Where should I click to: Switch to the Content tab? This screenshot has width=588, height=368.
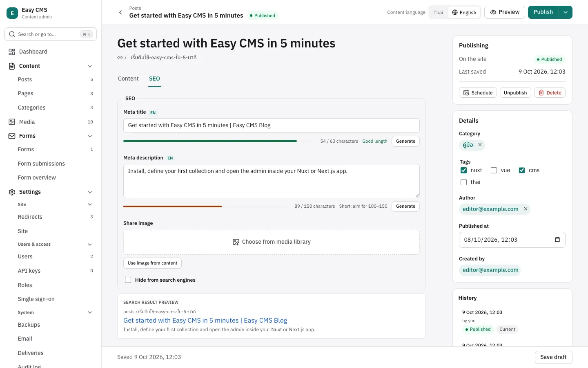[128, 79]
